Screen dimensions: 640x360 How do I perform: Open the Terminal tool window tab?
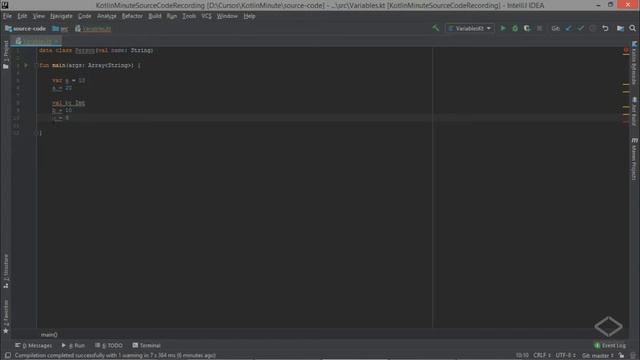click(147, 345)
